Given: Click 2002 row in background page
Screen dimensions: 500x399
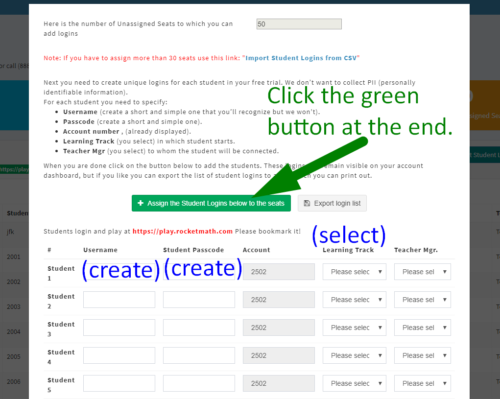Looking at the screenshot, I should [x=14, y=282].
